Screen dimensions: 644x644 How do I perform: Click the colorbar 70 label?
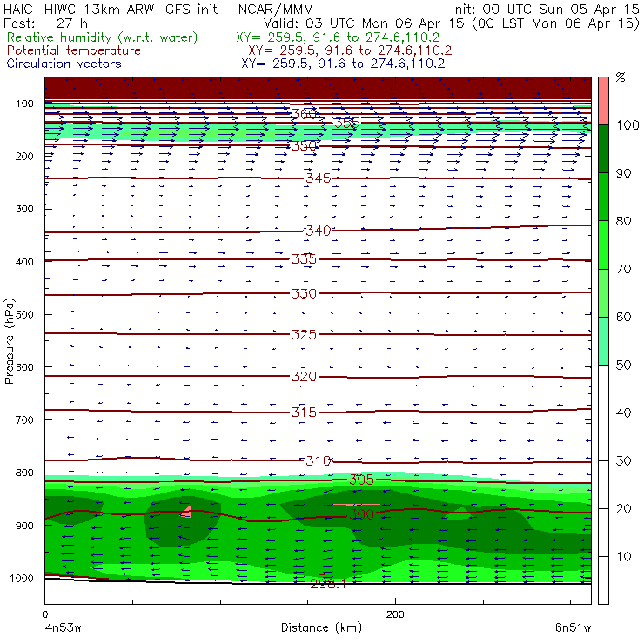tap(623, 269)
